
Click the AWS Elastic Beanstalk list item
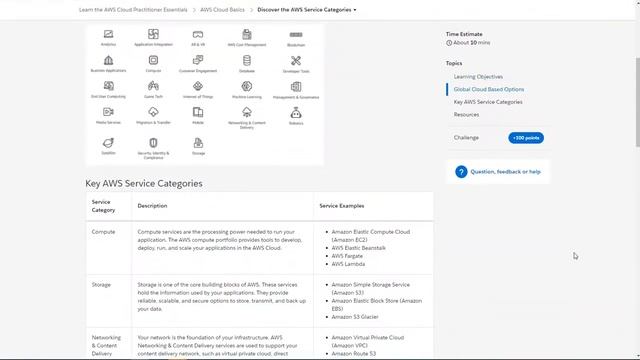[x=358, y=248]
